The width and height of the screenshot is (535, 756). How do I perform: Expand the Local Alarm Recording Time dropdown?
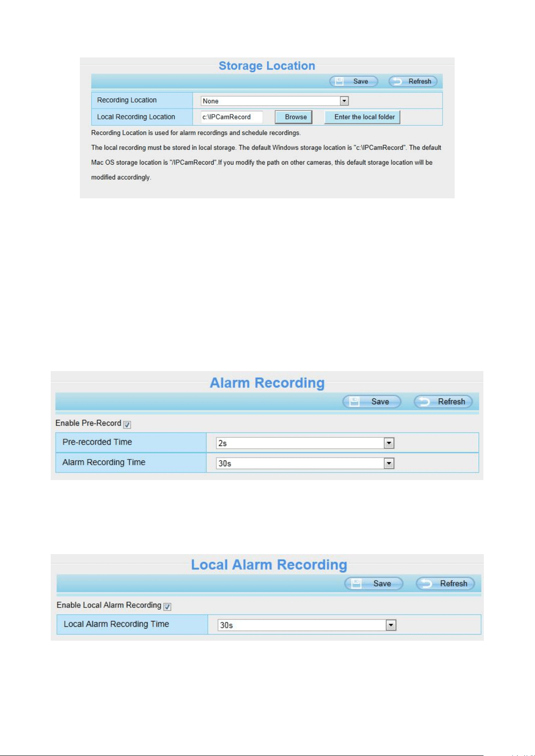[307, 625]
